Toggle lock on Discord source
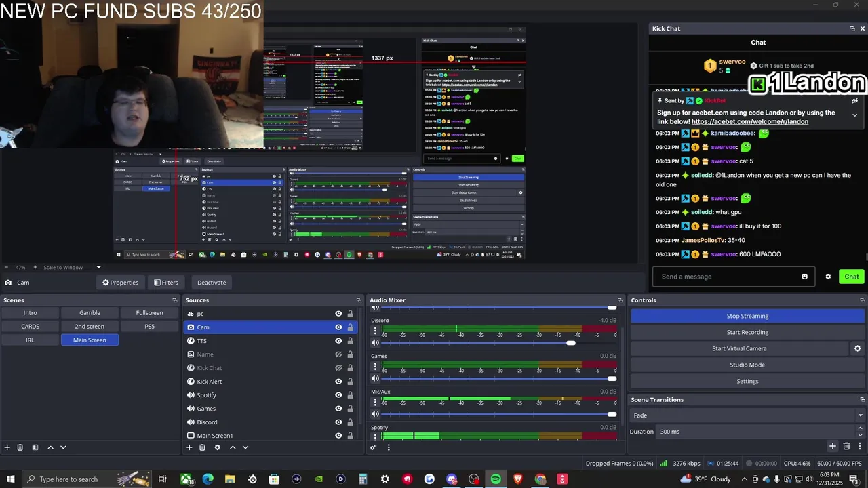 350,422
